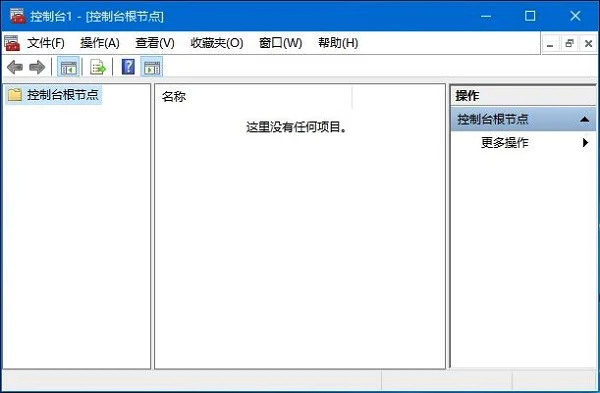Select 控制台根节点 in the tree pane
600x393 pixels.
(x=62, y=95)
